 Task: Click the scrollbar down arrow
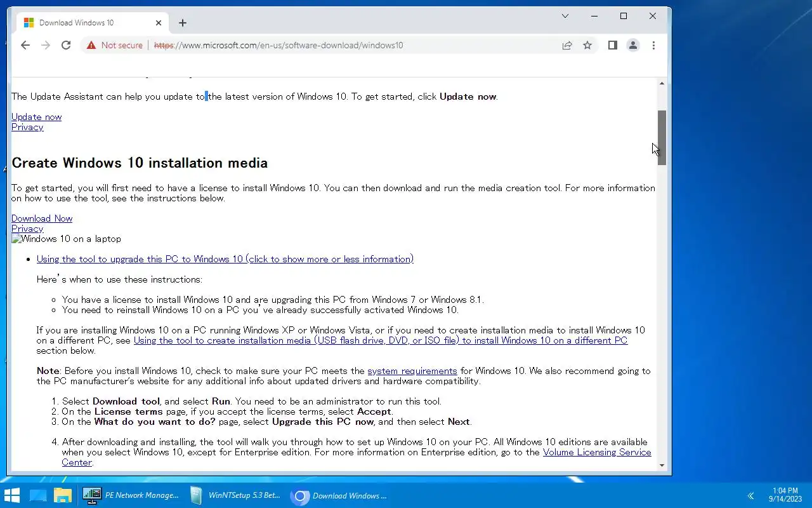[x=662, y=465]
